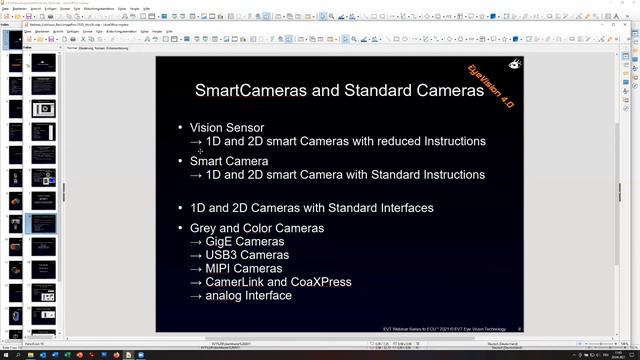
Task: Switch to Gliederung view tab
Action: [x=86, y=48]
